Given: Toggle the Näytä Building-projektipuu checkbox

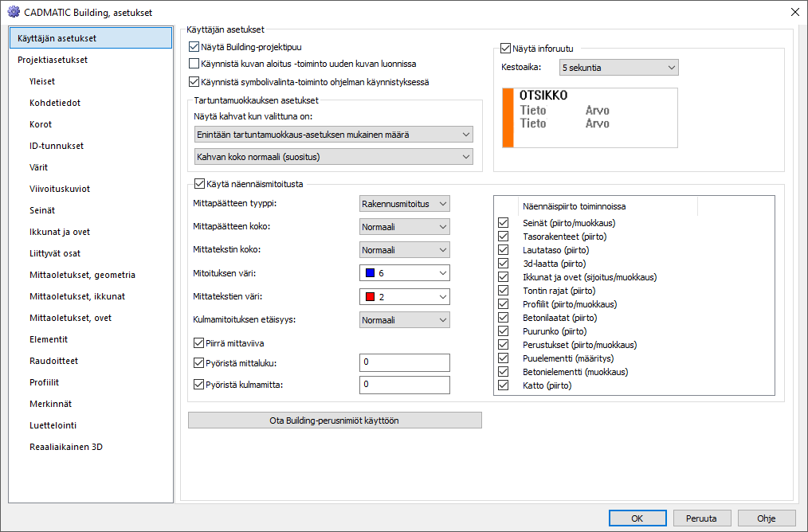Looking at the screenshot, I should (194, 47).
